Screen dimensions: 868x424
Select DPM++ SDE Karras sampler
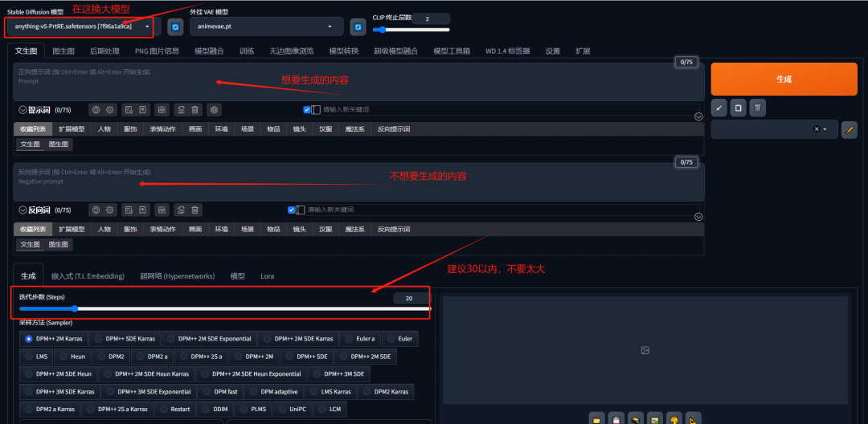125,339
